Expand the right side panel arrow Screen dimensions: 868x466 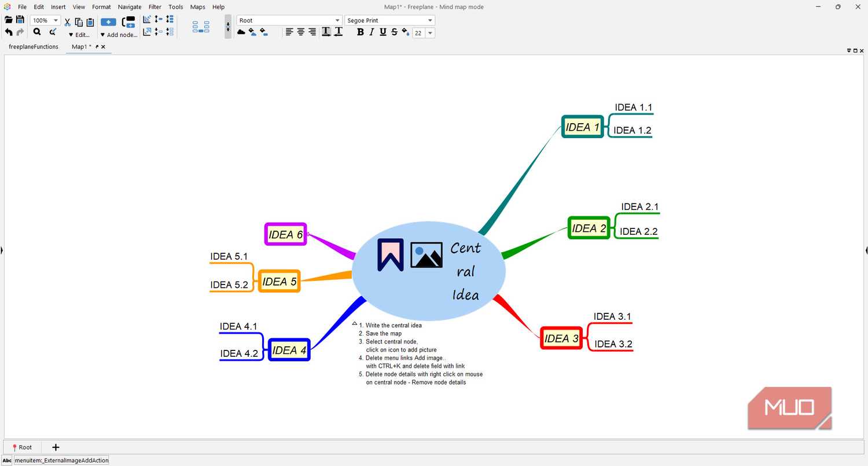coord(866,250)
